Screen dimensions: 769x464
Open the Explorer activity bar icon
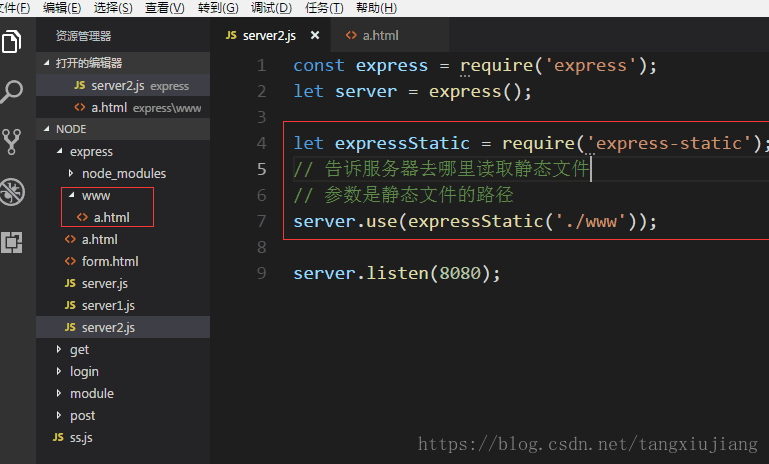coord(12,41)
